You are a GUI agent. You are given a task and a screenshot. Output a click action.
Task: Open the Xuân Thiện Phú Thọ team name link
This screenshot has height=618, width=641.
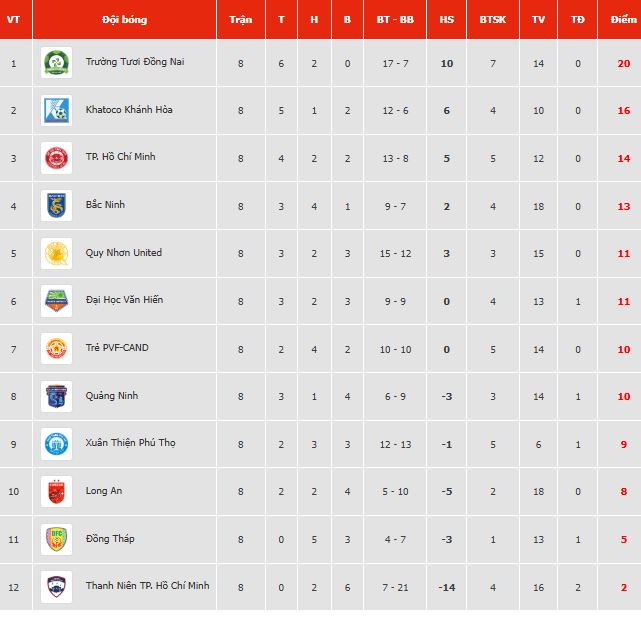tap(130, 443)
